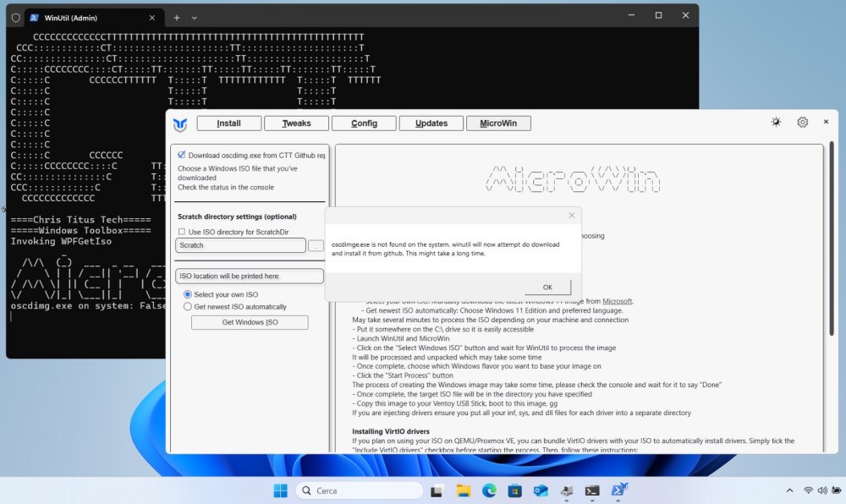Open Outlook from the taskbar

pos(541,490)
